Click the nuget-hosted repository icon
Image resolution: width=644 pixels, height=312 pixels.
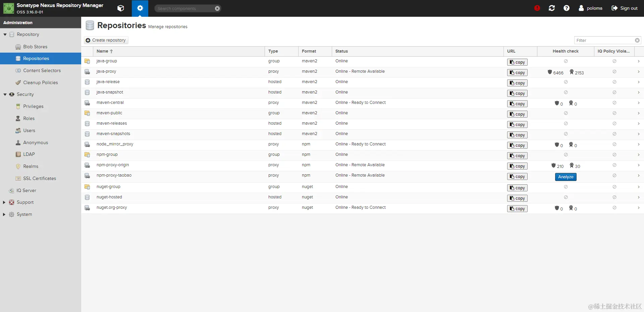coord(87,197)
